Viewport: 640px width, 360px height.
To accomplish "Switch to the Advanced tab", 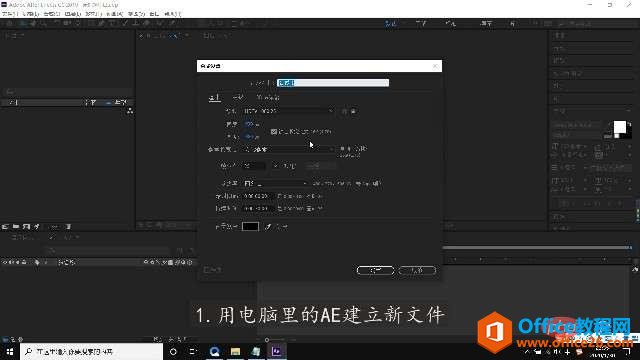I will 238,98.
